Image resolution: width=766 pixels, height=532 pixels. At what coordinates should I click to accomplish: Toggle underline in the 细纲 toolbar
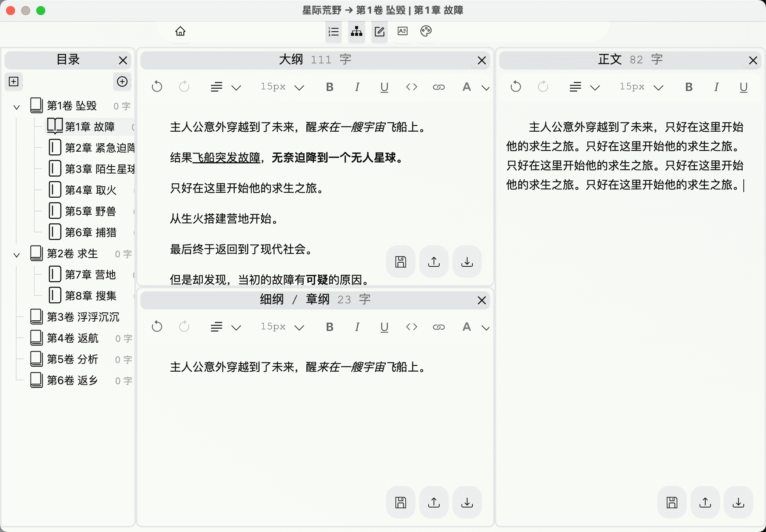tap(384, 327)
